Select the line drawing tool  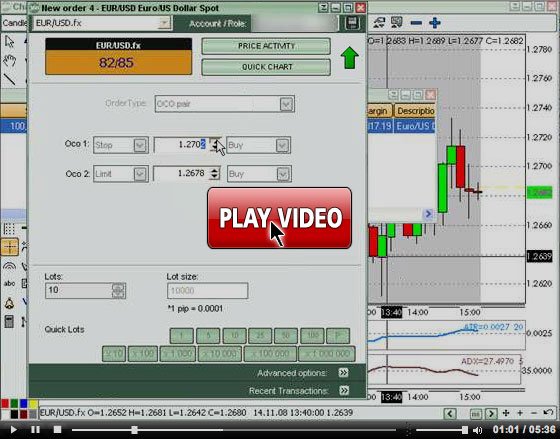tap(10, 79)
